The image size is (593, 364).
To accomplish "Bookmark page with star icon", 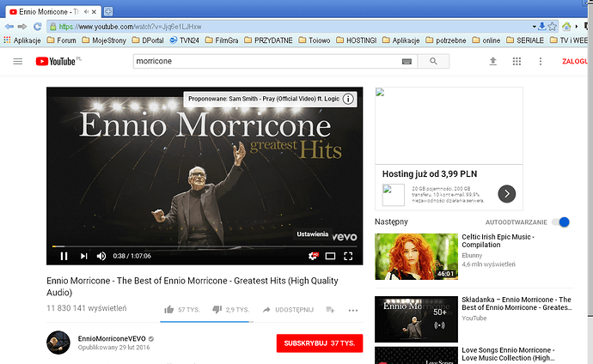I will 552,27.
